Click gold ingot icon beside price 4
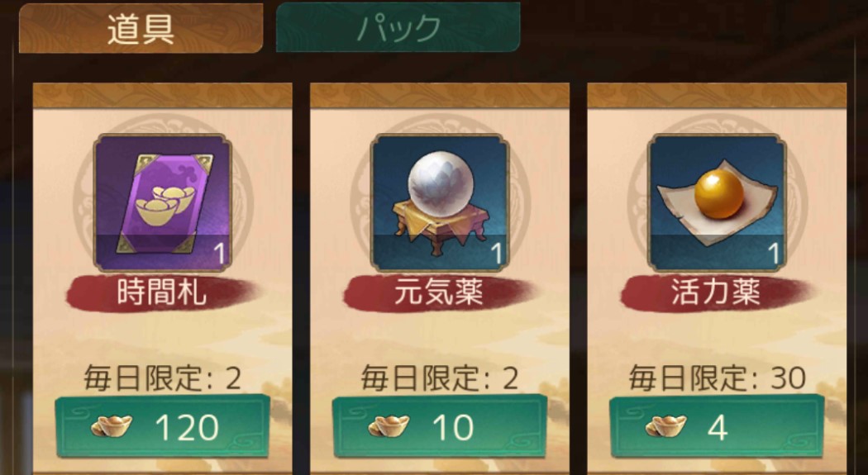 pos(666,427)
